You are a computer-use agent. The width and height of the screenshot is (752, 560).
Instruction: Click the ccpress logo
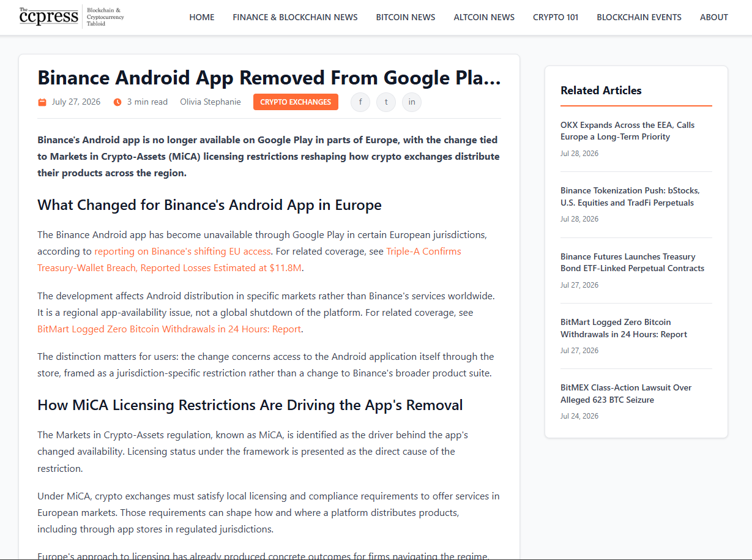(x=49, y=17)
